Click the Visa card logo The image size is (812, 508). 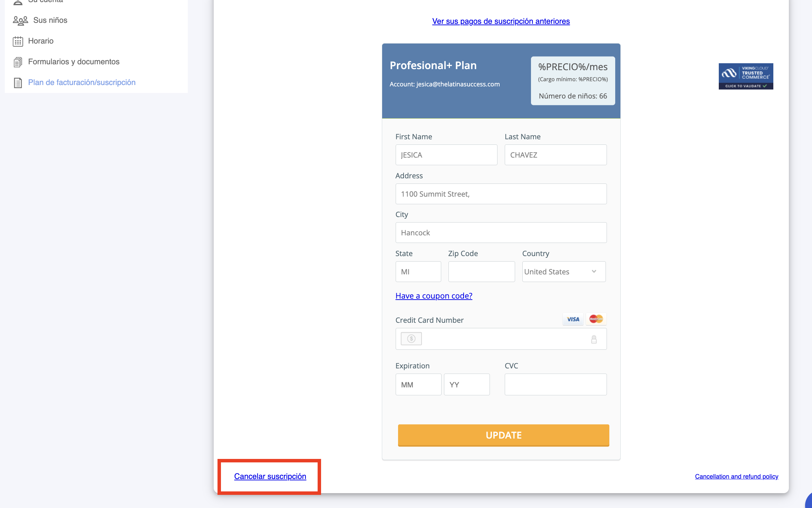573,319
